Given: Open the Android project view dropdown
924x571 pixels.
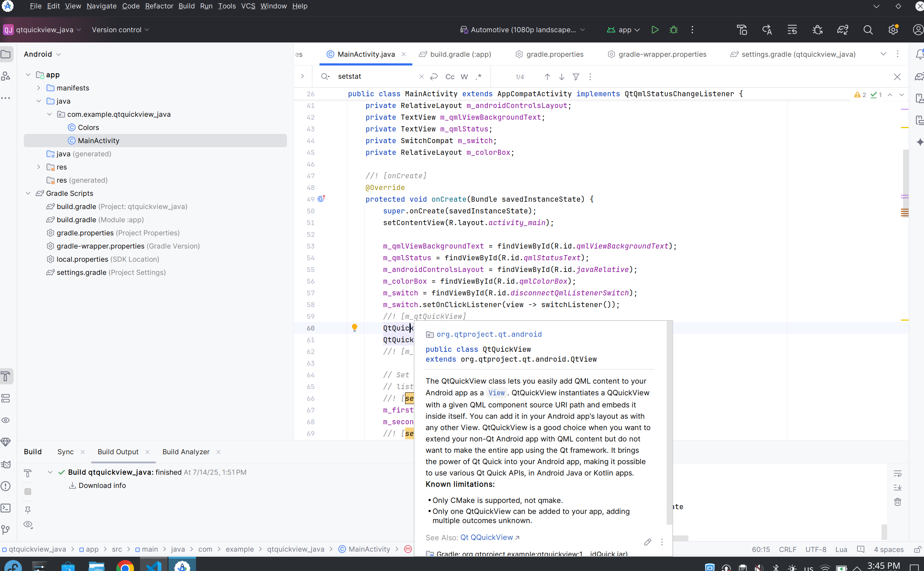Looking at the screenshot, I should point(42,55).
